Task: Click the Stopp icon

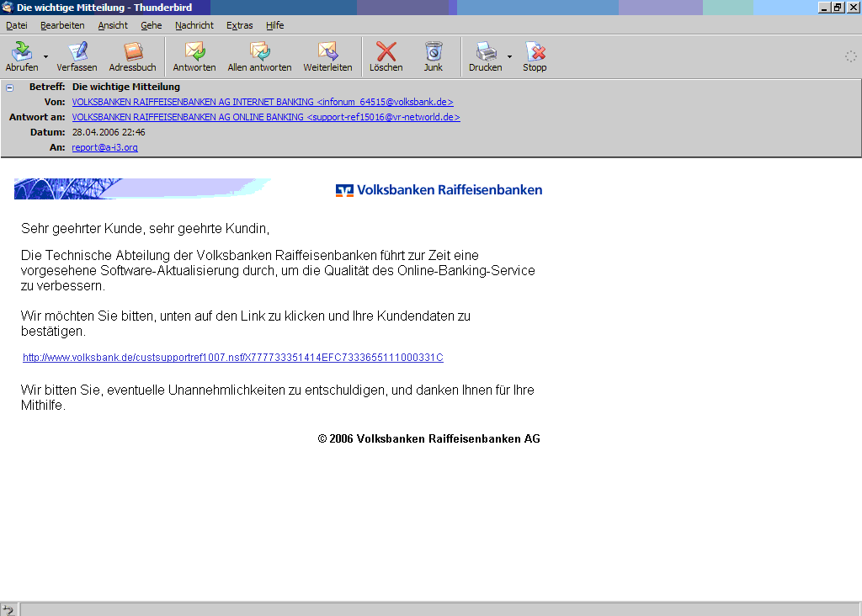Action: pos(535,51)
